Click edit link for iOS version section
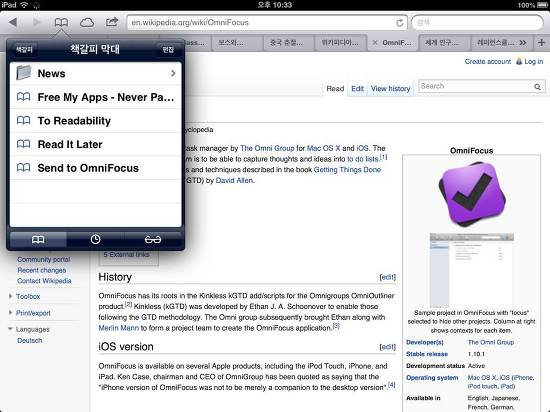The width and height of the screenshot is (550, 412). [x=388, y=347]
